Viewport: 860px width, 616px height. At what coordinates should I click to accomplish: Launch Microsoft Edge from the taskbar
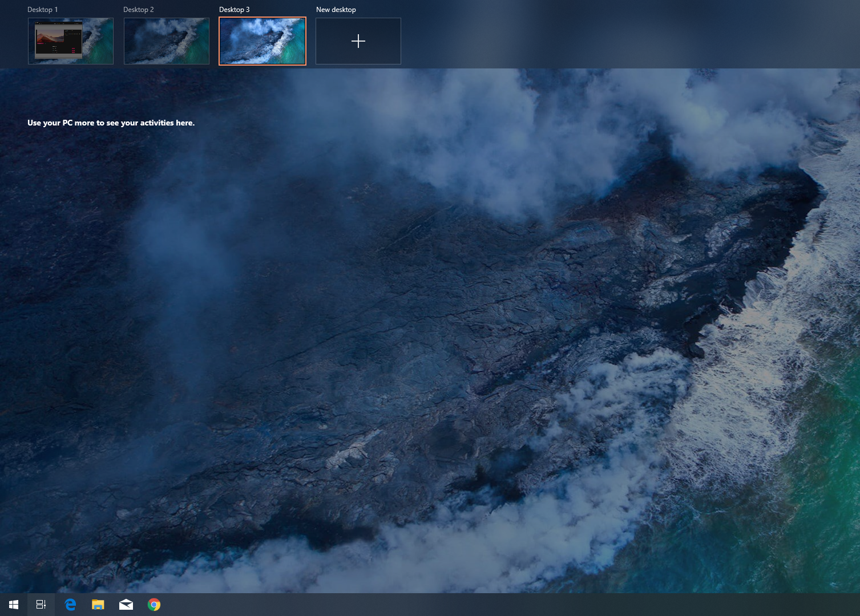[x=70, y=605]
